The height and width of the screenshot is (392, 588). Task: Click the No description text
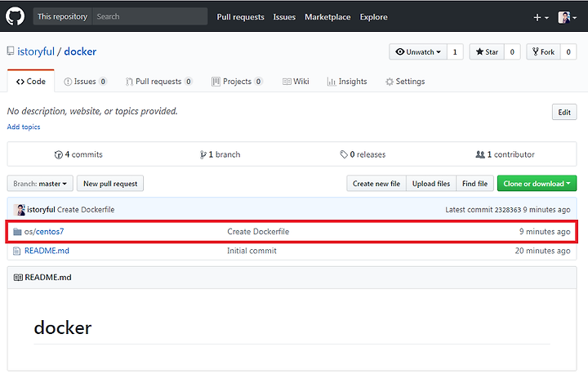92,111
